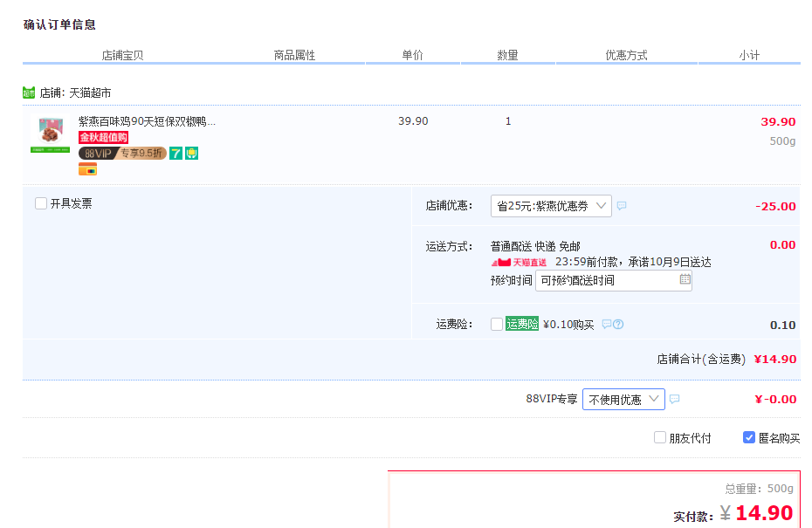Click the 天猫直送 delivery logo

pos(519,263)
